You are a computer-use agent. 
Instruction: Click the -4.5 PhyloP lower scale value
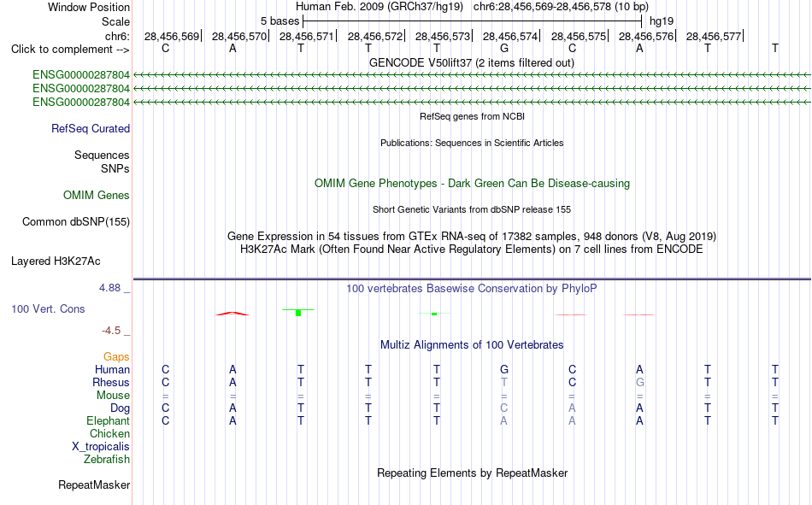click(111, 331)
